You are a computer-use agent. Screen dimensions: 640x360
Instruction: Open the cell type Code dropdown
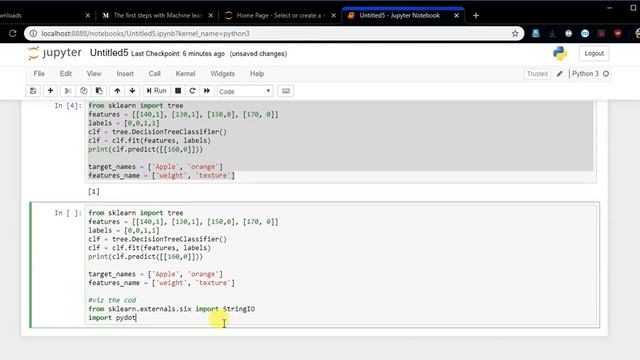coord(244,91)
